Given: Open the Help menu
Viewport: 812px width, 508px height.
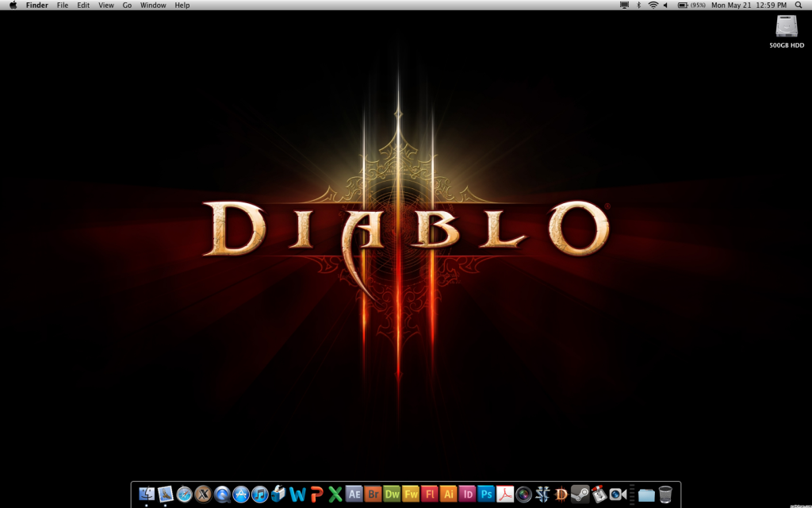Looking at the screenshot, I should point(182,6).
